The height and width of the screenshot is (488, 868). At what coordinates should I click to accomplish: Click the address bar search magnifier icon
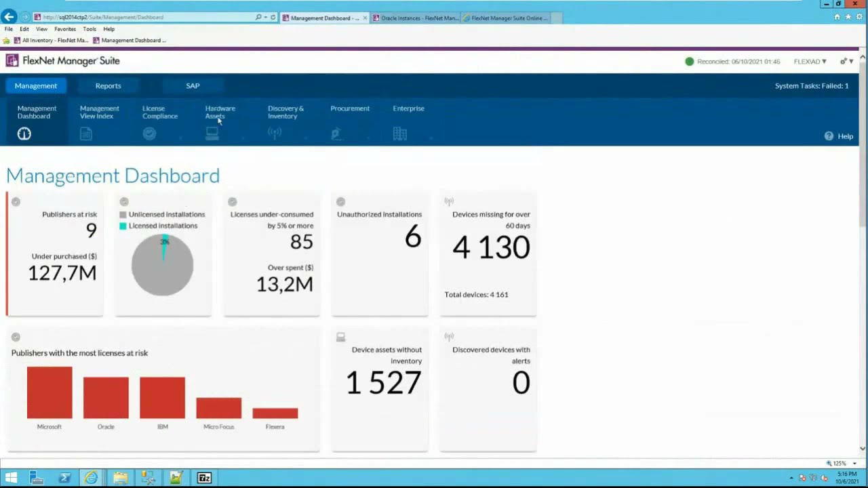click(x=258, y=18)
